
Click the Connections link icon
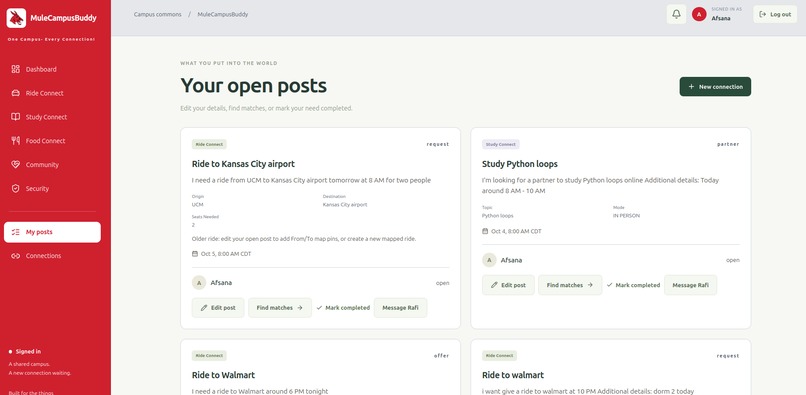coord(15,256)
